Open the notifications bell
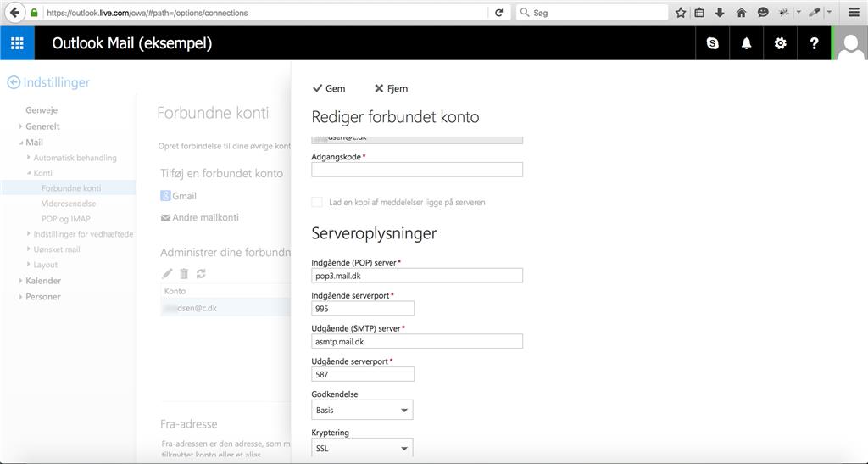Image resolution: width=868 pixels, height=464 pixels. pos(746,43)
